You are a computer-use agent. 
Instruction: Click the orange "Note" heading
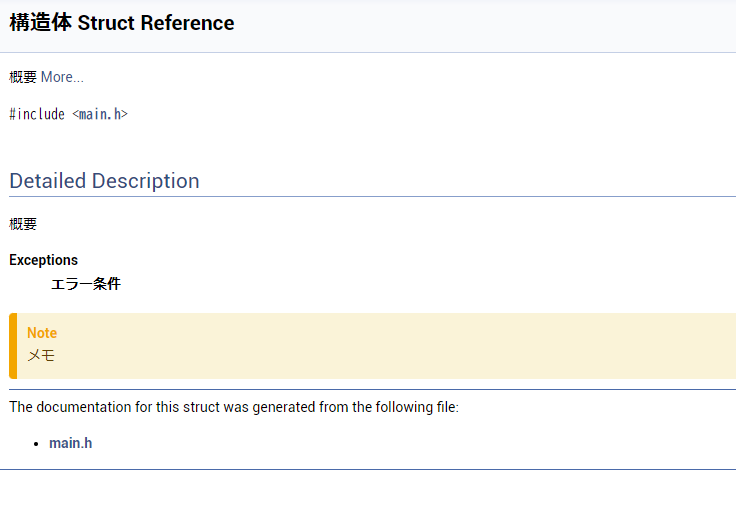(x=42, y=333)
